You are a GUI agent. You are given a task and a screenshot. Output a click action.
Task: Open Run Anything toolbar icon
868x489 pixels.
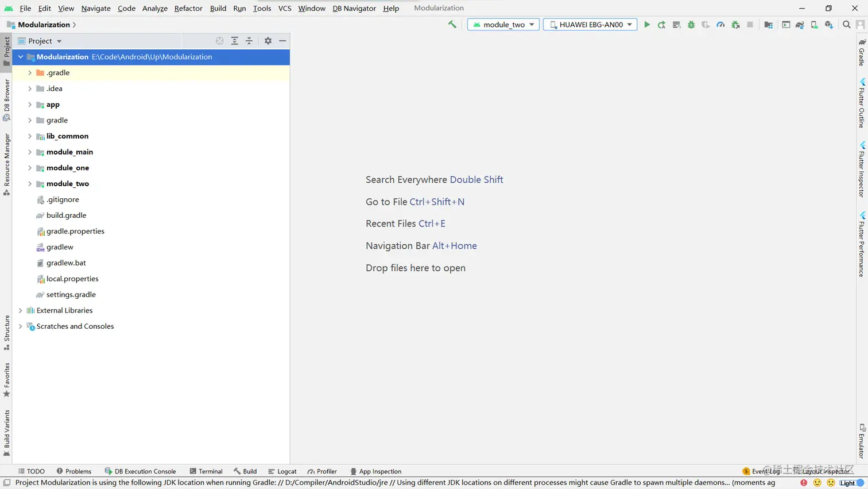pos(786,25)
